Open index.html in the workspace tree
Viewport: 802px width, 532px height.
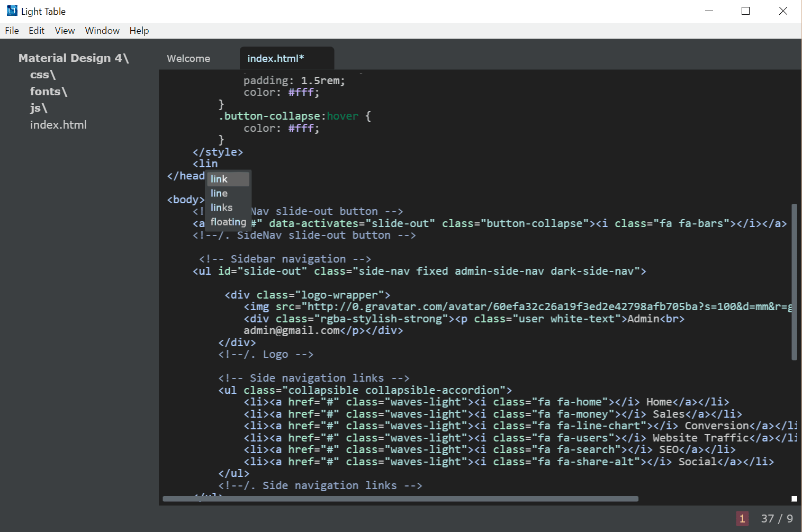pyautogui.click(x=58, y=125)
